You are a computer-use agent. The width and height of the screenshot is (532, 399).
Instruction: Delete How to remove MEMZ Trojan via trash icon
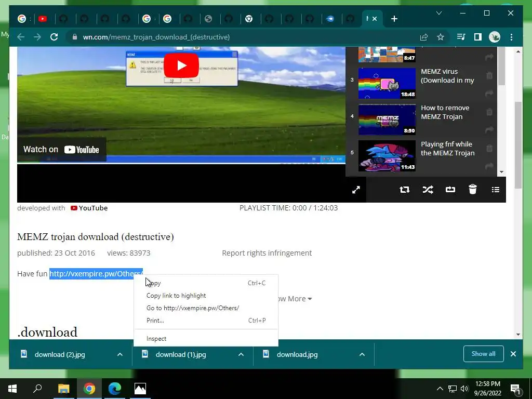[489, 112]
